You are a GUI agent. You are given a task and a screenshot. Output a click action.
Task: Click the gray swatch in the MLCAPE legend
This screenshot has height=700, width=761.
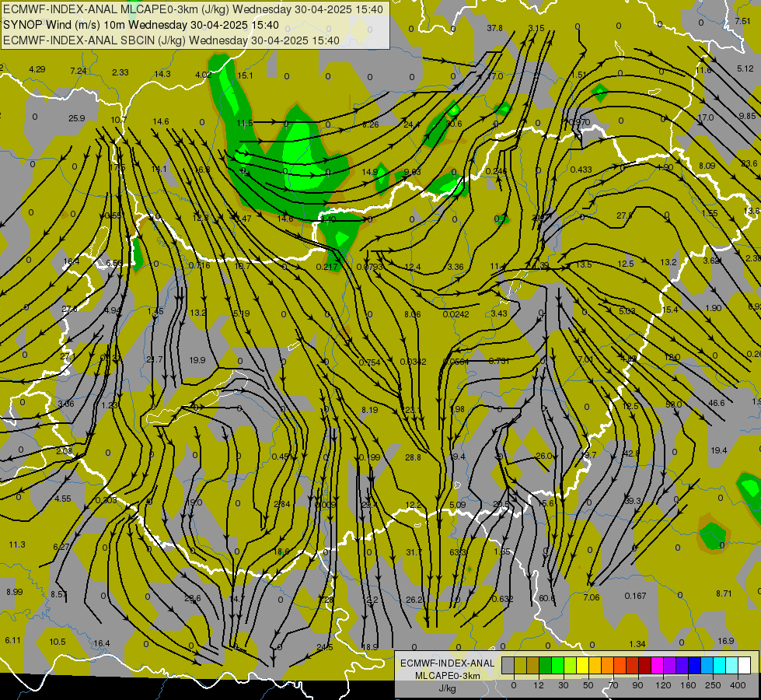tap(508, 665)
